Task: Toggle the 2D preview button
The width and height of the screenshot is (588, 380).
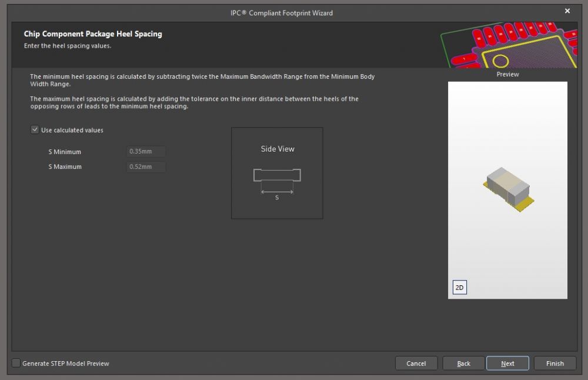Action: coord(459,288)
